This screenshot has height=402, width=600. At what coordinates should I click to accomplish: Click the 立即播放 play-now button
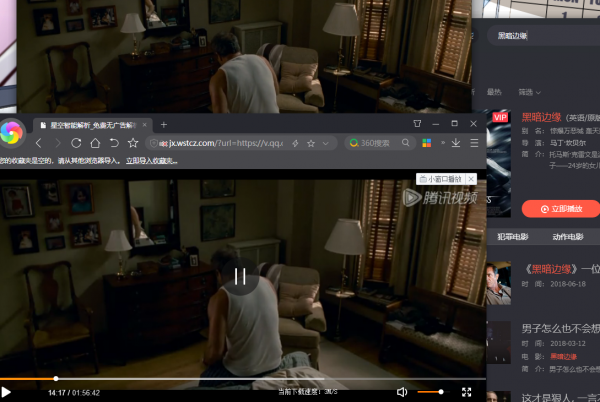click(x=561, y=209)
